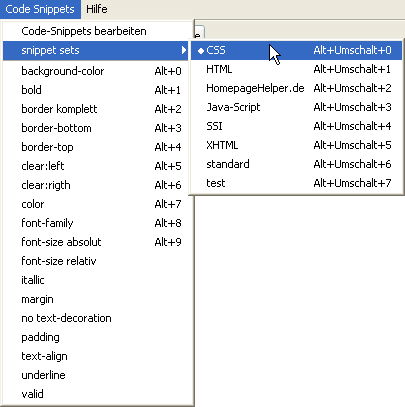Insert the underline snippet
Image resolution: width=405 pixels, height=407 pixels.
tap(98, 375)
